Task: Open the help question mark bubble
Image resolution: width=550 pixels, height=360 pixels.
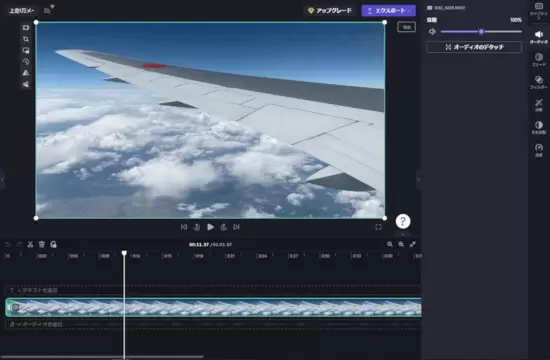Action: tap(403, 221)
